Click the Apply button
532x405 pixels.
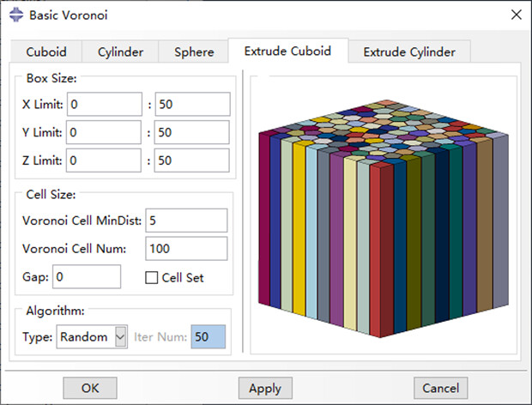[265, 388]
